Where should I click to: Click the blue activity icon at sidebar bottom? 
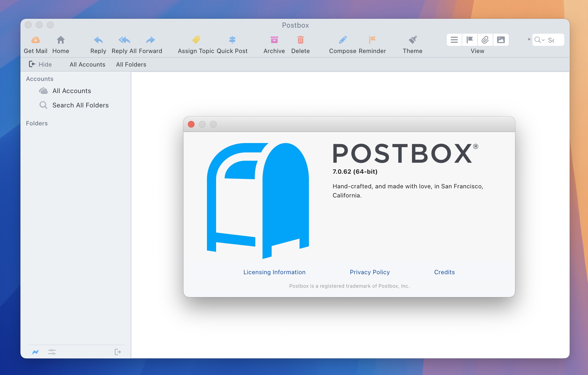[x=35, y=352]
